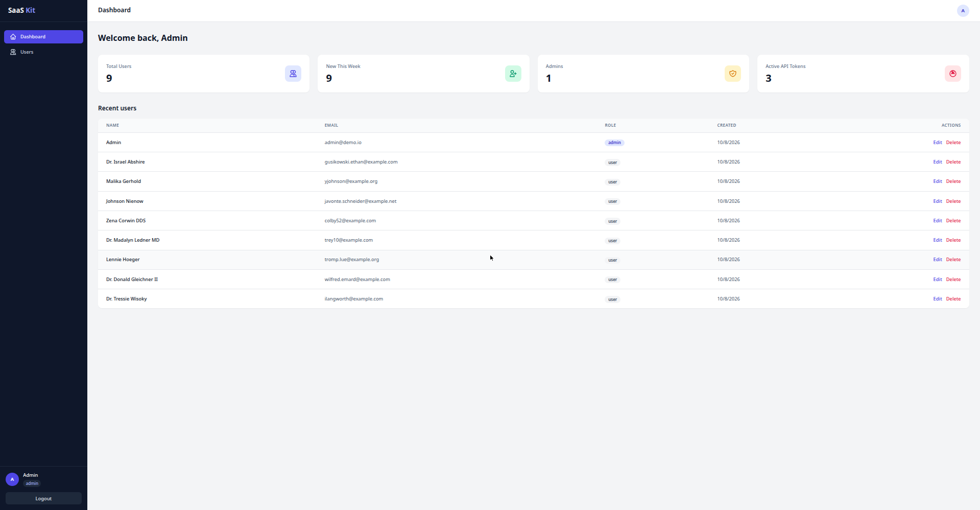Delete Zena Corwin DDS
The image size is (980, 510).
tap(953, 221)
